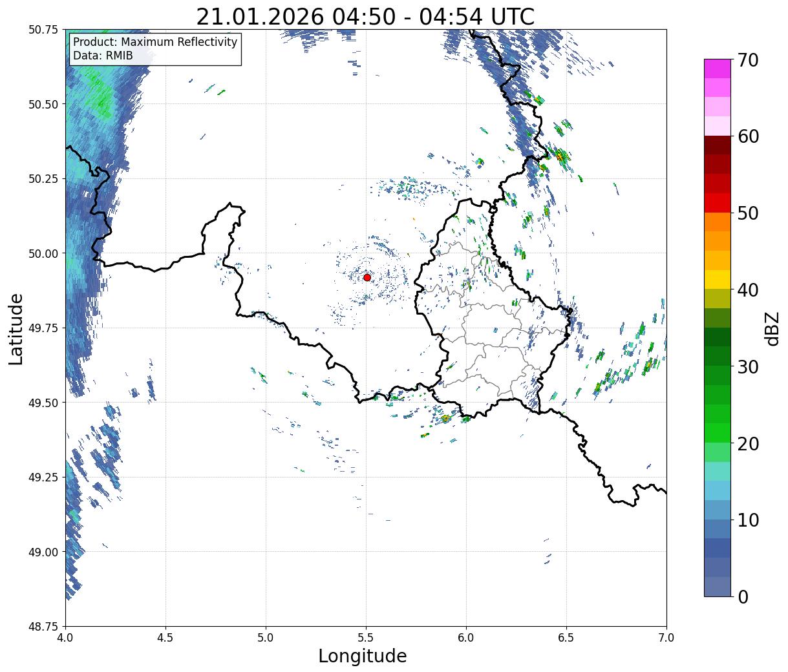Click the colorbar tick label 60
This screenshot has height=672, width=788.
747,136
